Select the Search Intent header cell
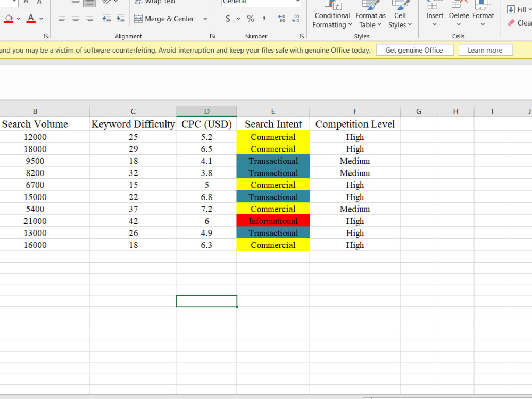Viewport: 532px width, 399px height. coord(273,124)
